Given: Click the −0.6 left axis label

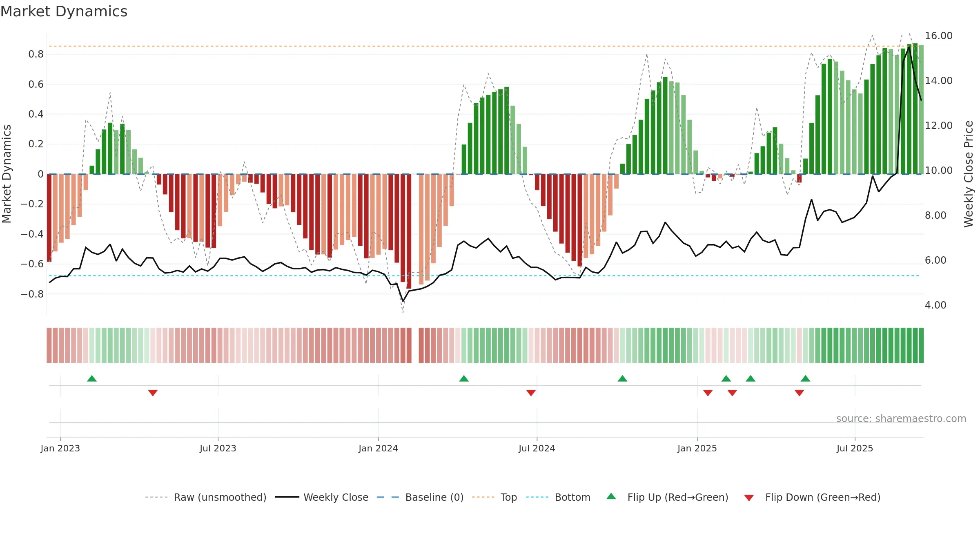Looking at the screenshot, I should (32, 264).
